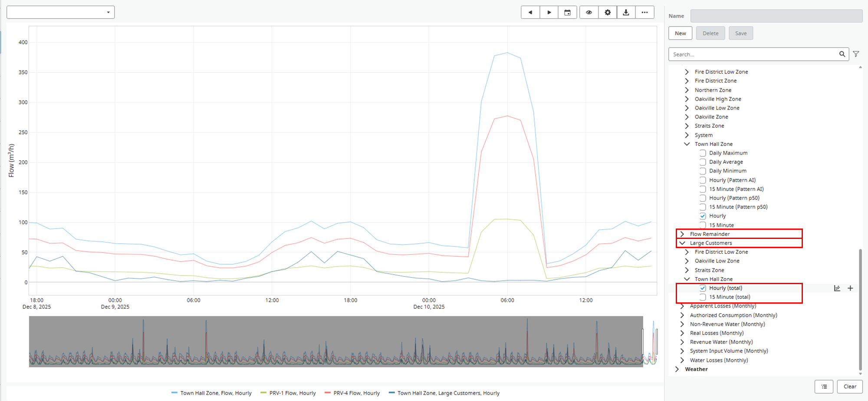The width and height of the screenshot is (868, 401).
Task: Click the New button
Action: pos(681,33)
